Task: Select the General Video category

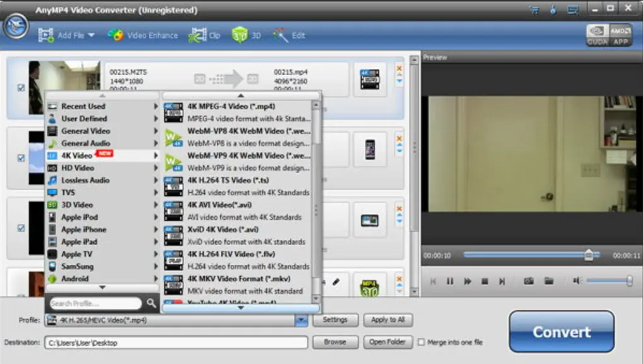Action: pyautogui.click(x=102, y=131)
